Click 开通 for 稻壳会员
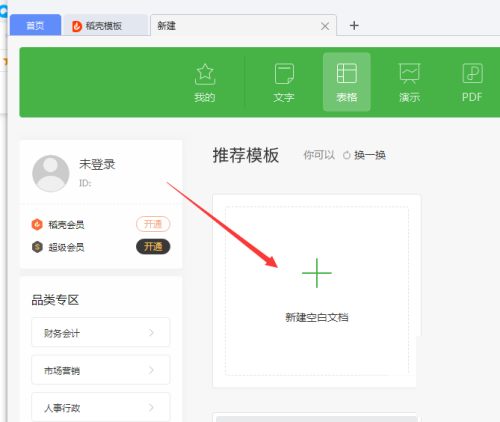This screenshot has width=500, height=422. [x=153, y=224]
